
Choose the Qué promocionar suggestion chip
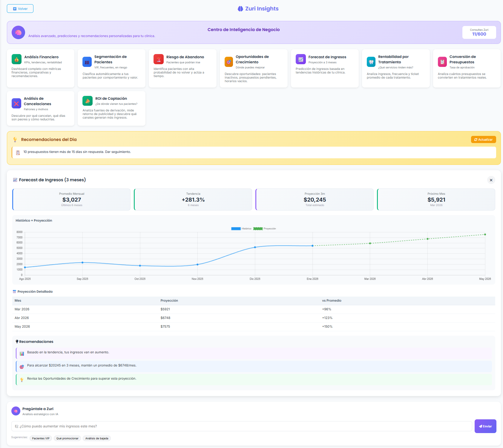point(67,438)
